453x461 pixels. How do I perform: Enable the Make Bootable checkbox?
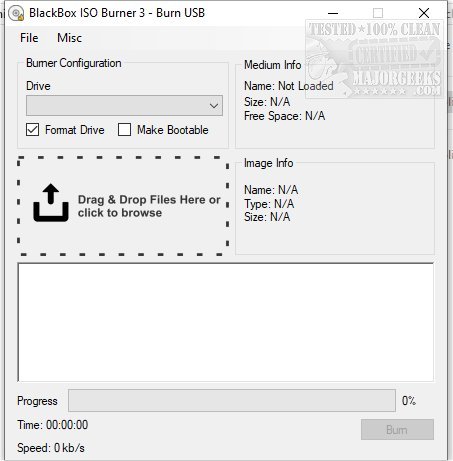pyautogui.click(x=124, y=130)
